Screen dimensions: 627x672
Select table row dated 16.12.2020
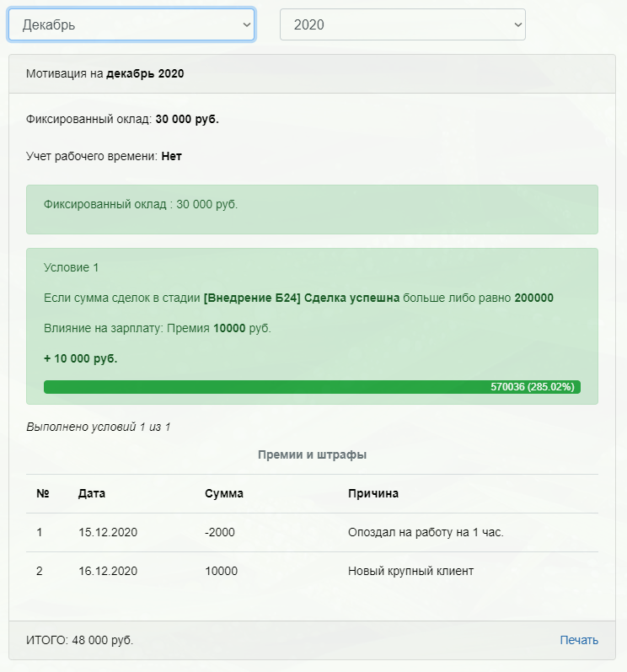pyautogui.click(x=312, y=571)
